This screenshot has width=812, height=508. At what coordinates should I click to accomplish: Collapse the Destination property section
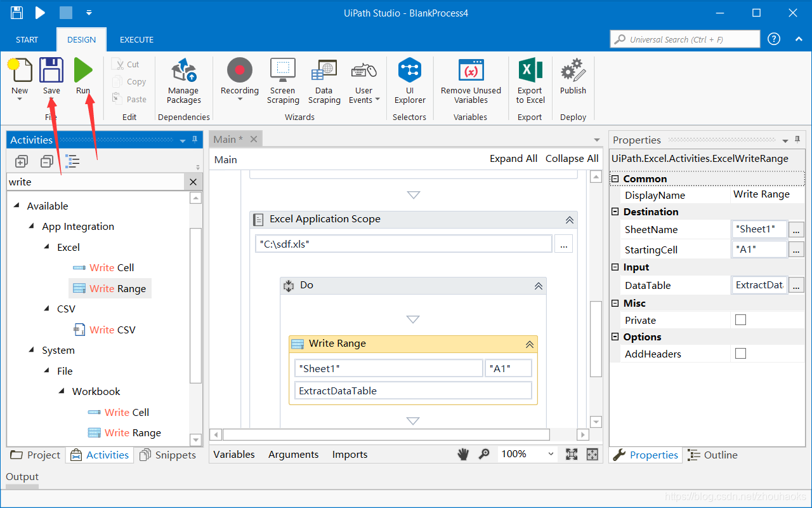(615, 212)
